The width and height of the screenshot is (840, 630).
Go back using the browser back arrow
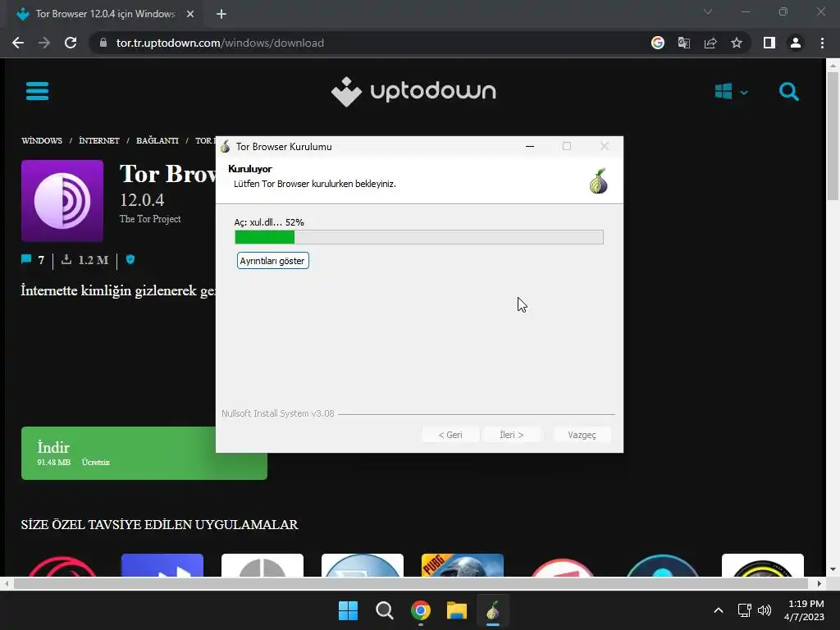(18, 43)
